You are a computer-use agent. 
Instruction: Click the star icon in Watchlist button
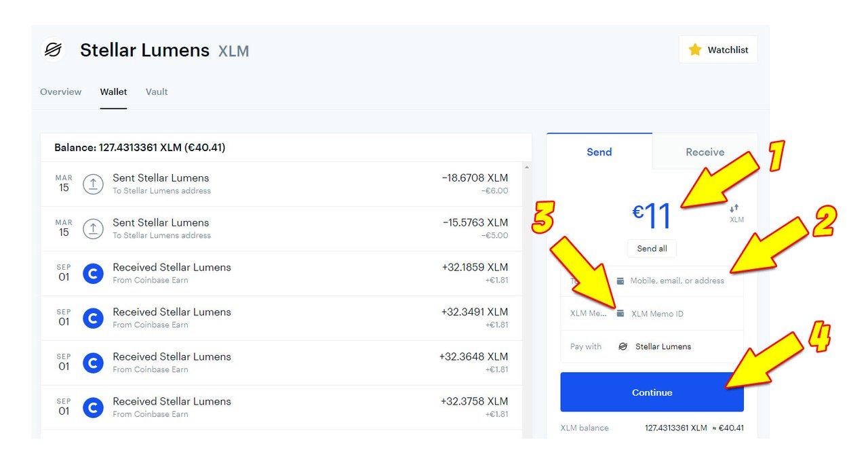tap(695, 49)
